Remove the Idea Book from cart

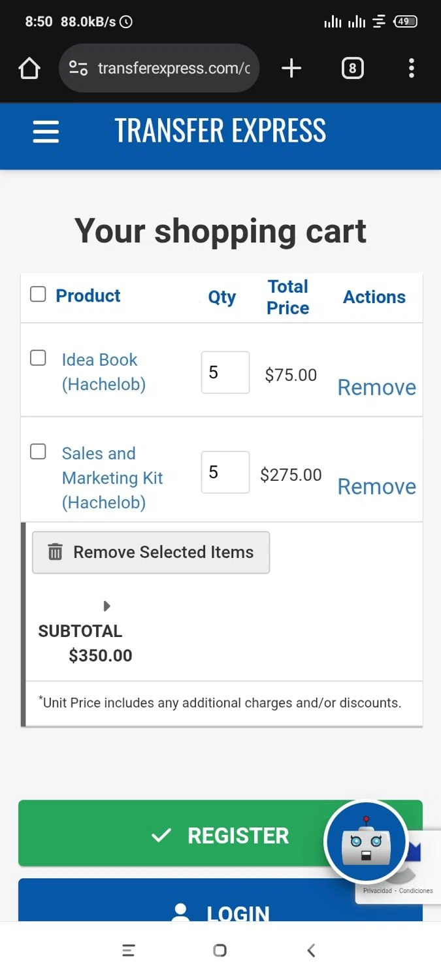[x=377, y=387]
